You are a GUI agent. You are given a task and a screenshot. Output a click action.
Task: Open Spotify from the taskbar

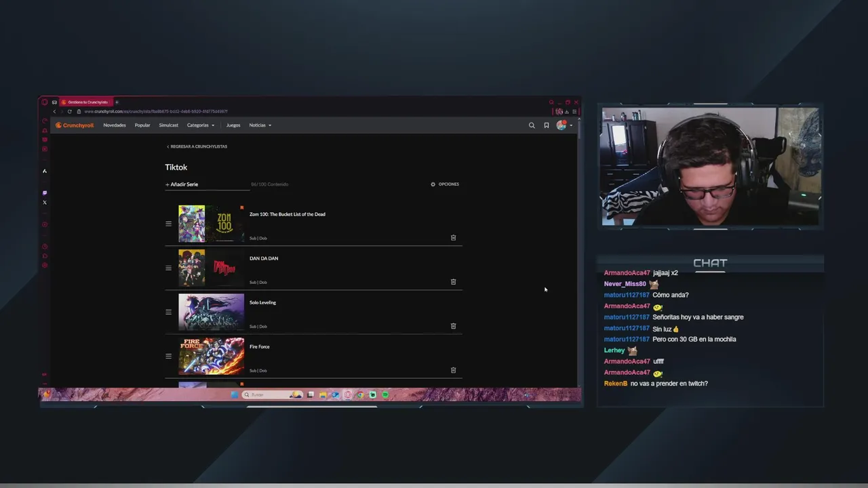pyautogui.click(x=385, y=394)
